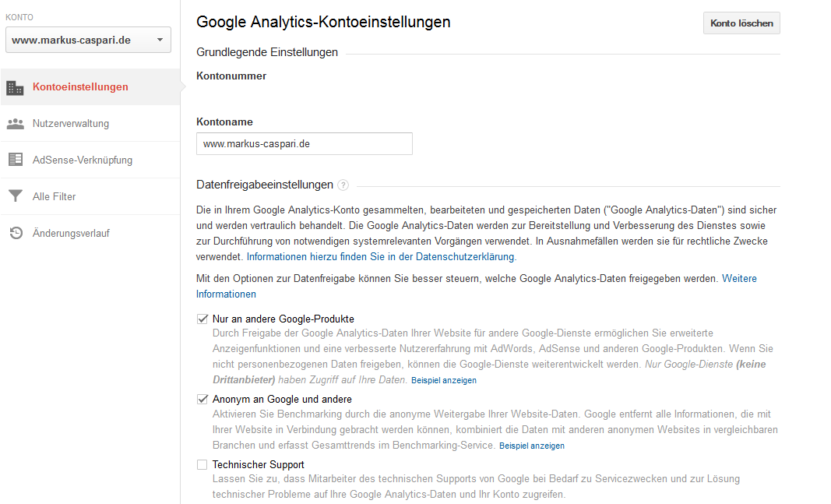The width and height of the screenshot is (831, 504).
Task: Click the dropdown arrow next to www.markus-caspari.de
Action: pyautogui.click(x=160, y=40)
